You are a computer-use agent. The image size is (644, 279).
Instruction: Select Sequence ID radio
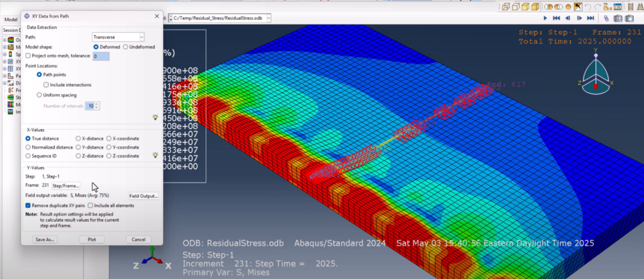[x=28, y=156]
